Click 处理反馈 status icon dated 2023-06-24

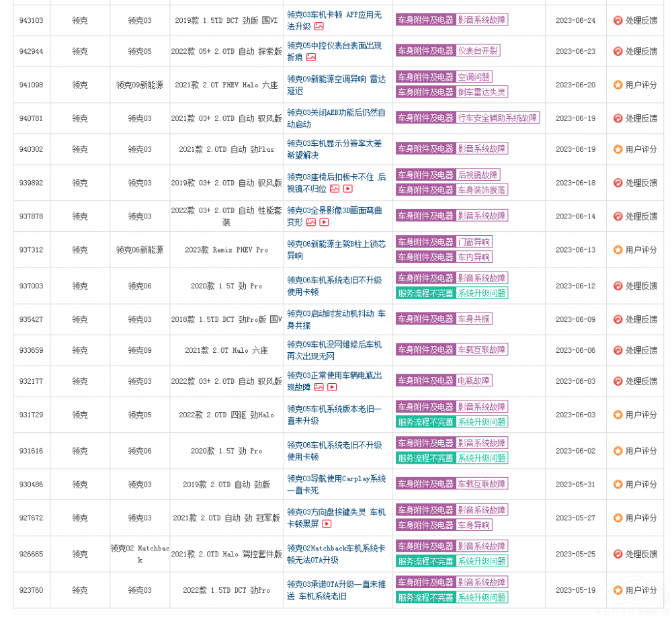pyautogui.click(x=618, y=20)
